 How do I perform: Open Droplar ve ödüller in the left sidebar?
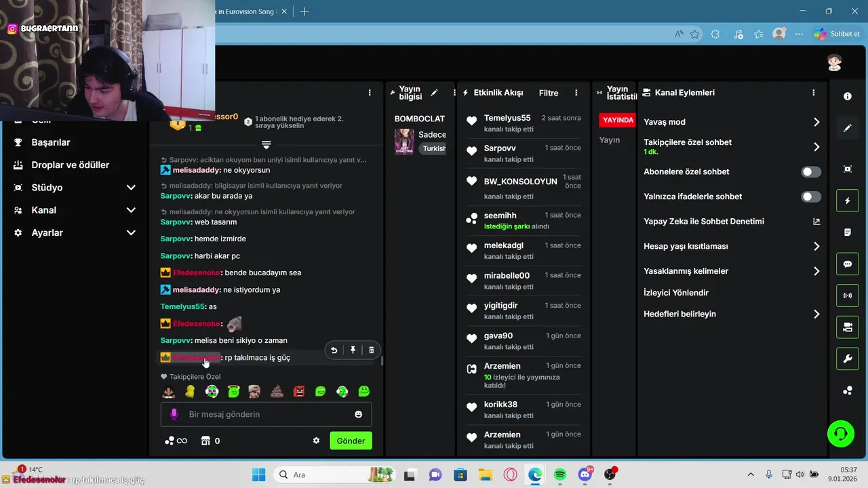(x=70, y=165)
